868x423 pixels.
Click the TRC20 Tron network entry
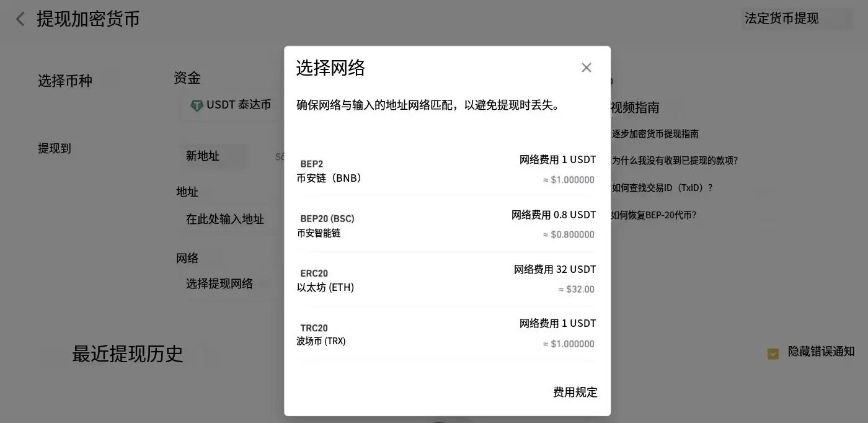tap(434, 334)
